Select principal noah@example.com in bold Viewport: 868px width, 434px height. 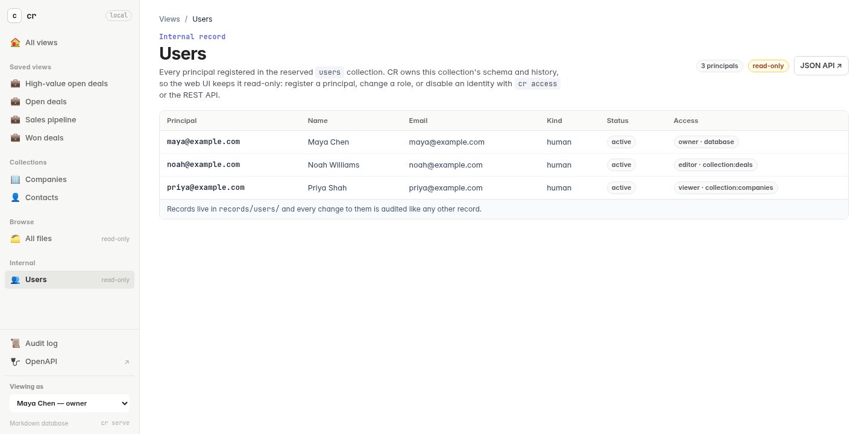click(203, 165)
